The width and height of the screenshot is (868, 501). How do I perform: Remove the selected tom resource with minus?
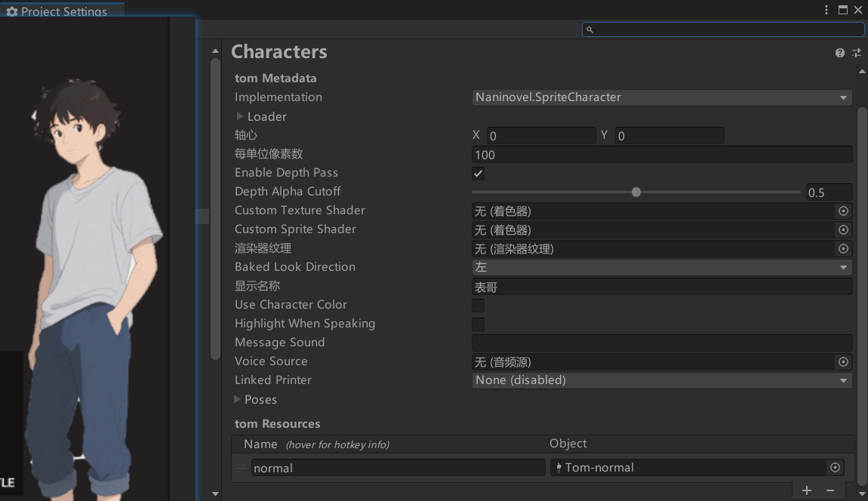click(830, 490)
